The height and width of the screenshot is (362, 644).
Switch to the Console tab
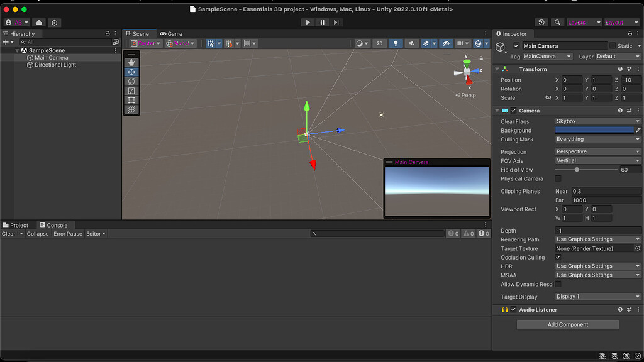[x=58, y=224]
